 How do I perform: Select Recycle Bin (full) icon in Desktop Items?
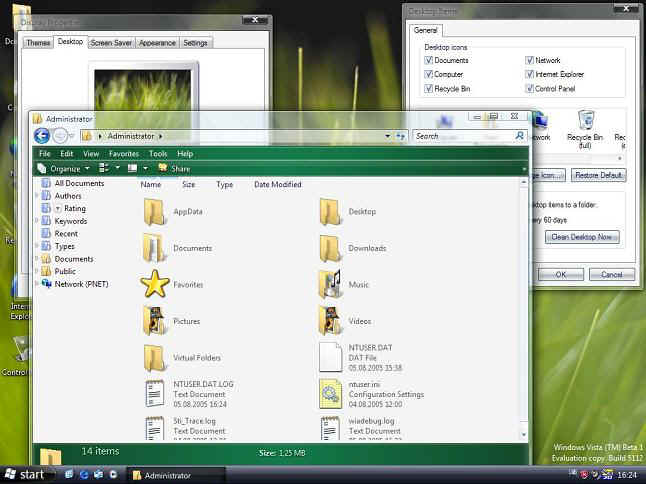point(586,122)
